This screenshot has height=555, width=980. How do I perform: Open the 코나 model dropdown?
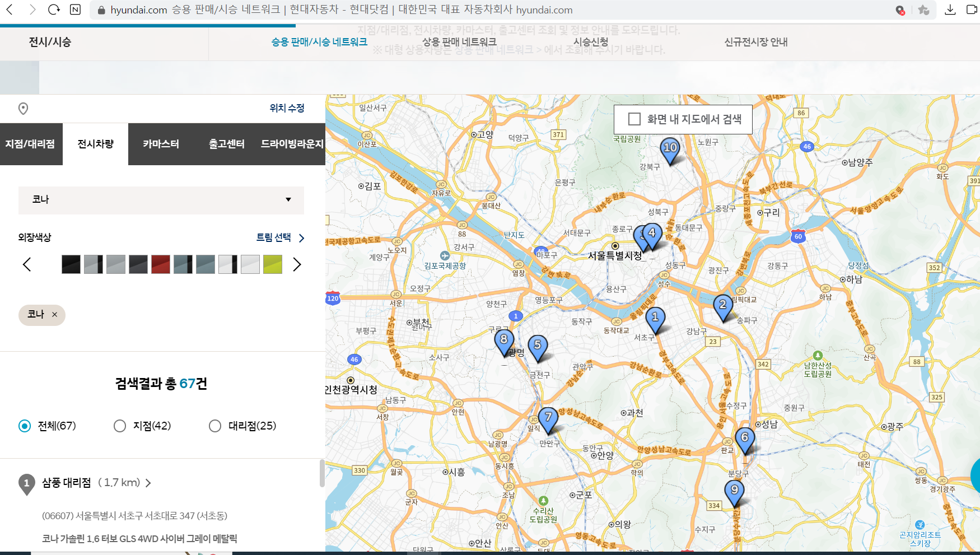[x=161, y=200]
